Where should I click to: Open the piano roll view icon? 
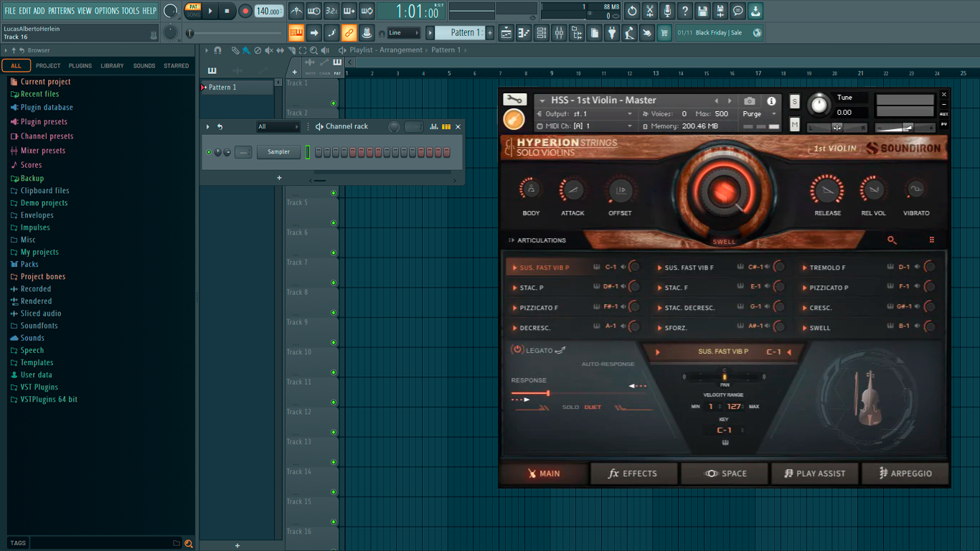coord(524,32)
